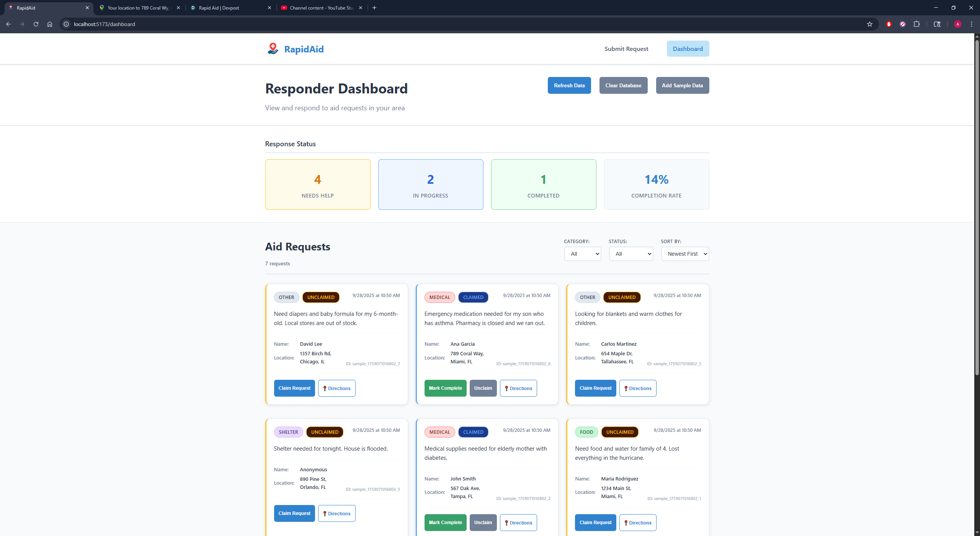Go to Submit Request page
980x536 pixels.
(626, 49)
